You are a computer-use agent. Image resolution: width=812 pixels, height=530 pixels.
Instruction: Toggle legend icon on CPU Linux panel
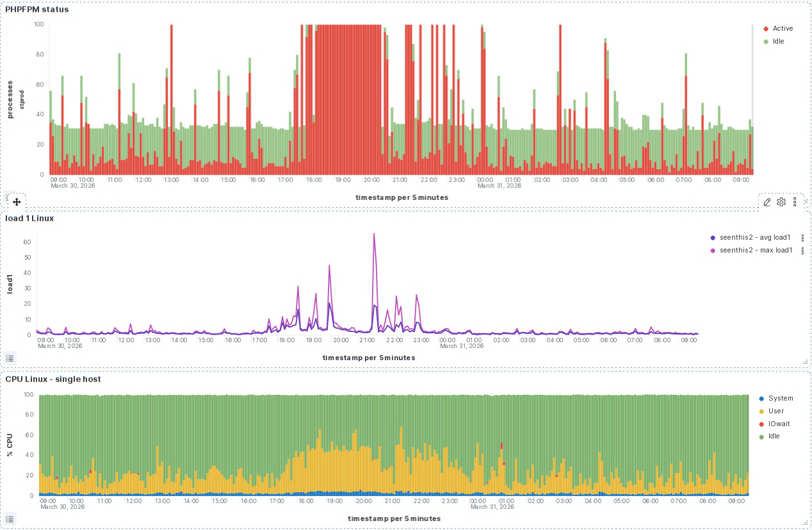pos(10,518)
